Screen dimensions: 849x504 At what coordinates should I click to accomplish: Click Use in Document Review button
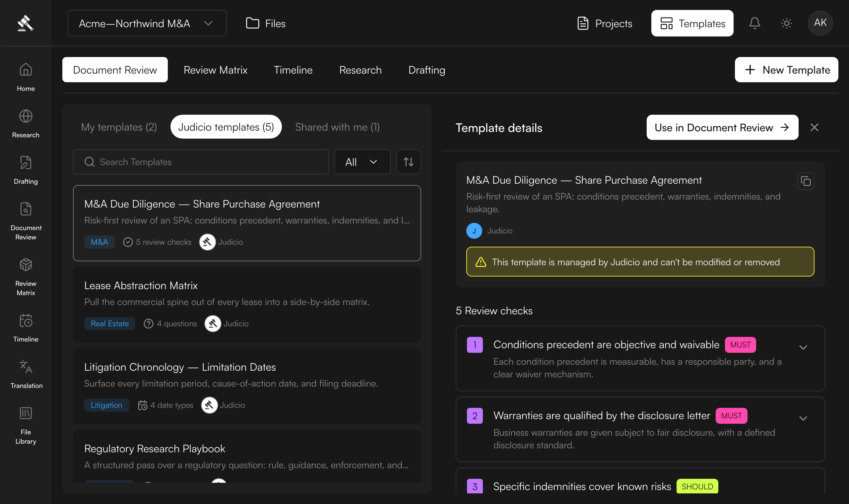point(722,127)
